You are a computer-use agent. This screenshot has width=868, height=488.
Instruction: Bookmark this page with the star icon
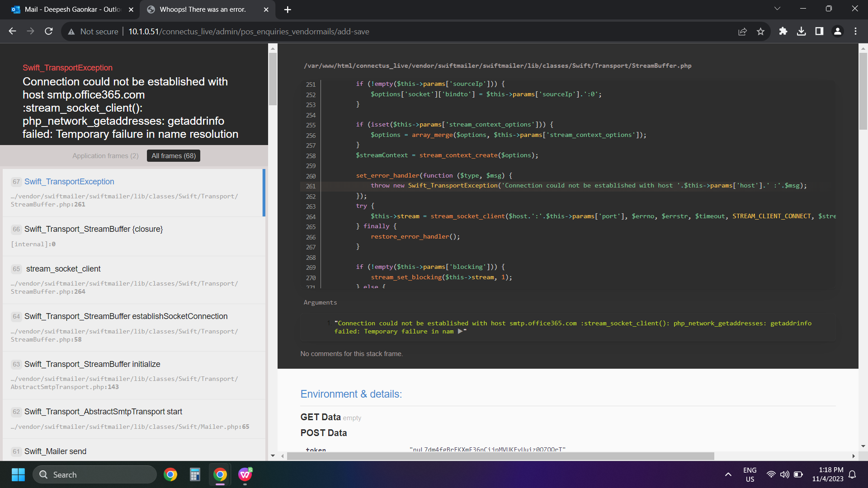[x=760, y=32]
